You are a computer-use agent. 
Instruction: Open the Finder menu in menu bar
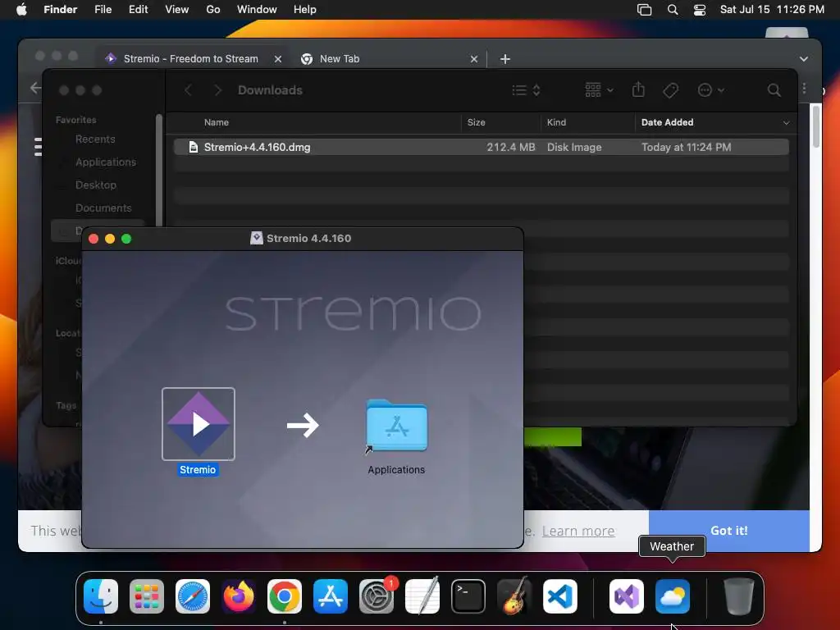click(61, 10)
